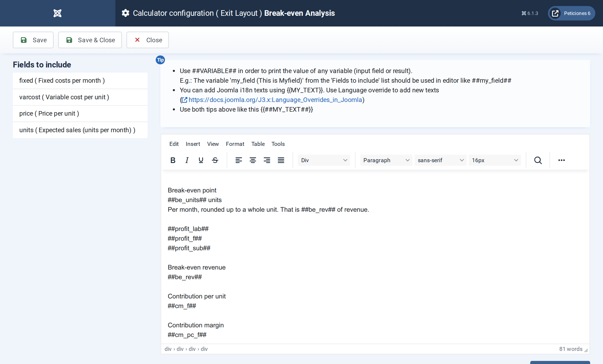Reveal more toolbar options (three dots)

561,160
